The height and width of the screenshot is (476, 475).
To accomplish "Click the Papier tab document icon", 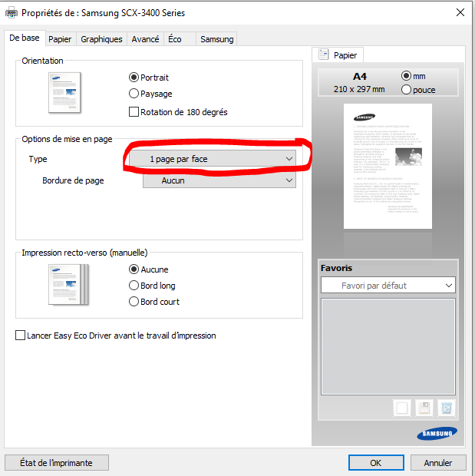I will tap(324, 55).
